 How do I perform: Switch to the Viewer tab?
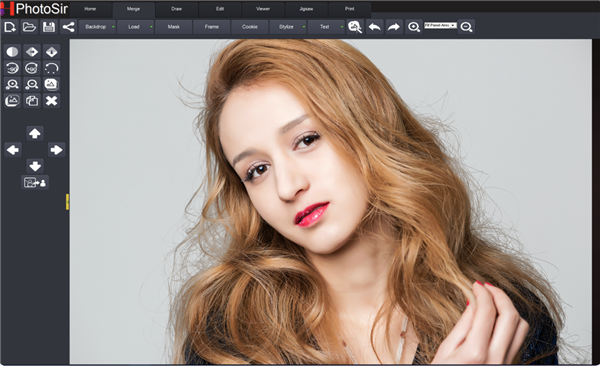[263, 9]
